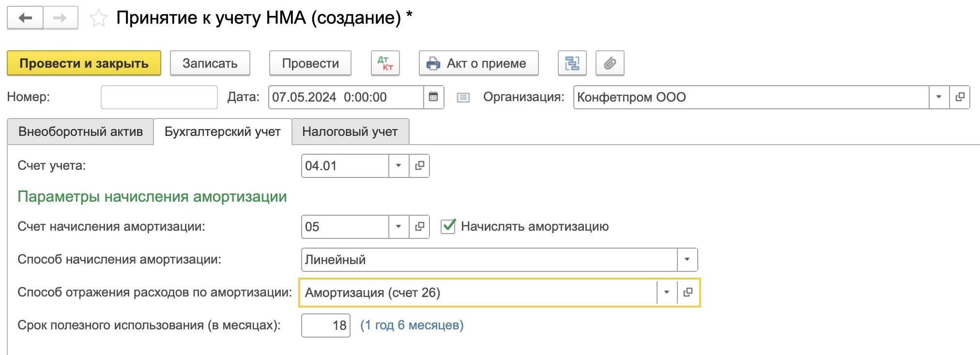Viewport: 980px width, 355px height.
Task: Toggle the Начислять амортизацию checkbox
Action: pyautogui.click(x=448, y=226)
